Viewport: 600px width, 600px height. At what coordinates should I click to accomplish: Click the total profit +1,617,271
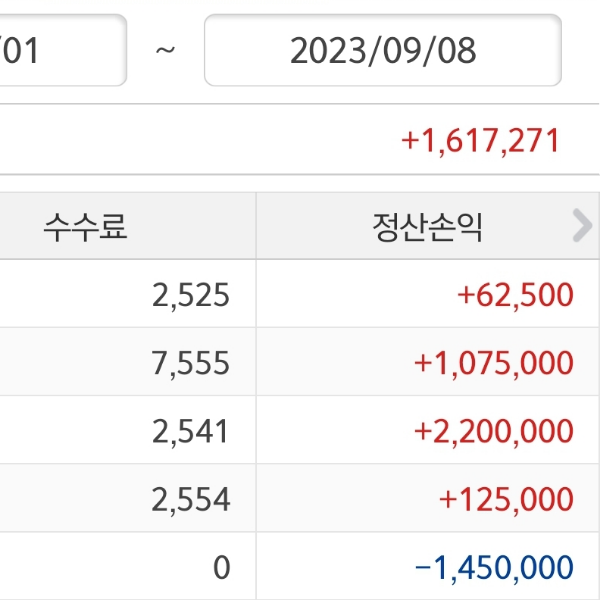click(x=480, y=141)
